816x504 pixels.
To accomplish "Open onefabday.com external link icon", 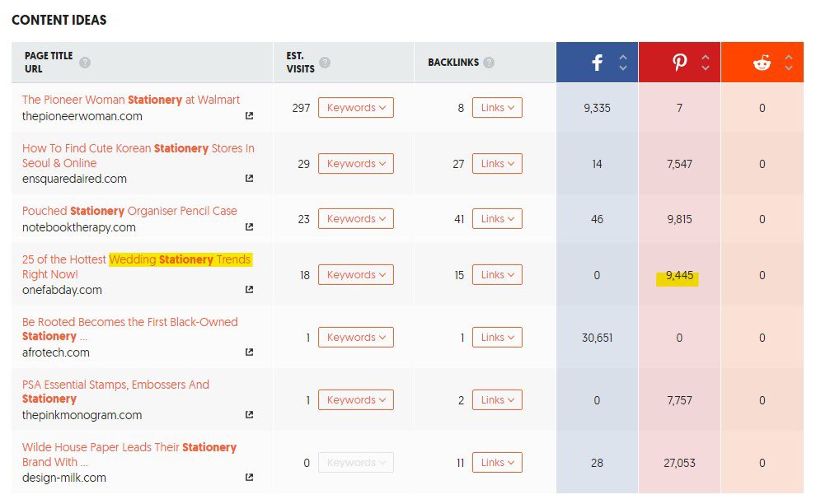I will coord(249,289).
